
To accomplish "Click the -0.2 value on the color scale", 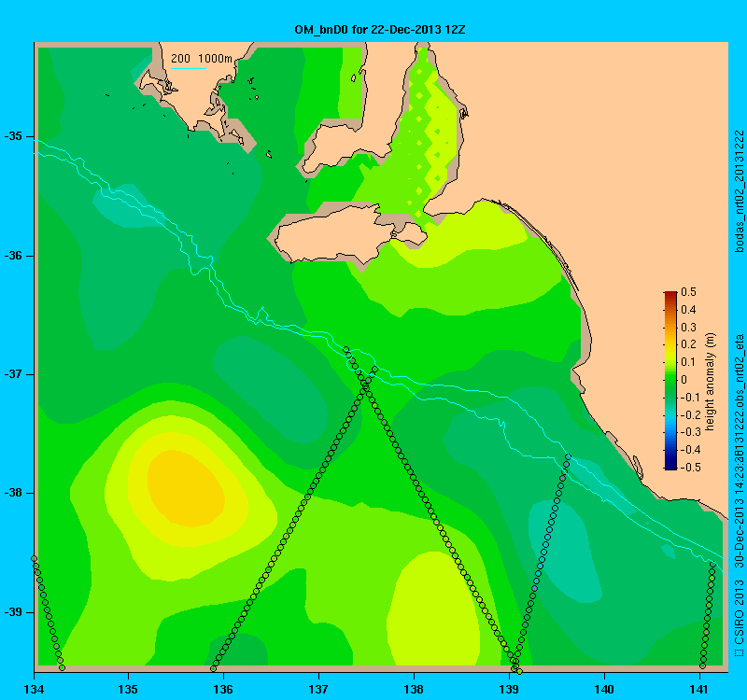I will [x=690, y=414].
